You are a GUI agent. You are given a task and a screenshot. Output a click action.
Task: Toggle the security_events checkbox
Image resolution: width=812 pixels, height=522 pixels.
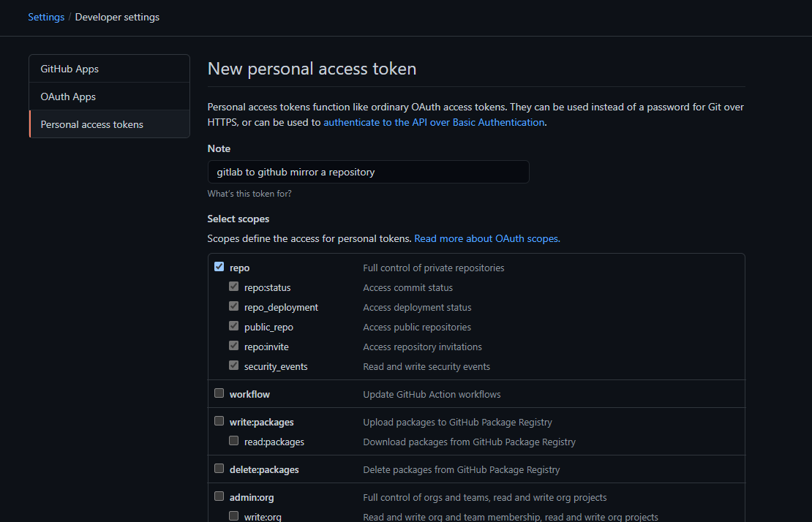(233, 366)
